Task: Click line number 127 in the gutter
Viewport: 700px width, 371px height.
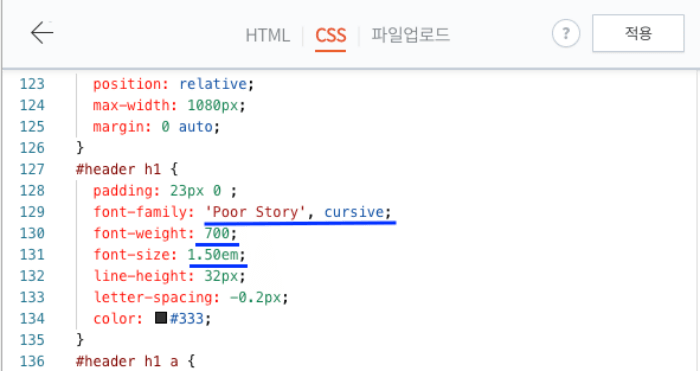Action: click(x=32, y=169)
